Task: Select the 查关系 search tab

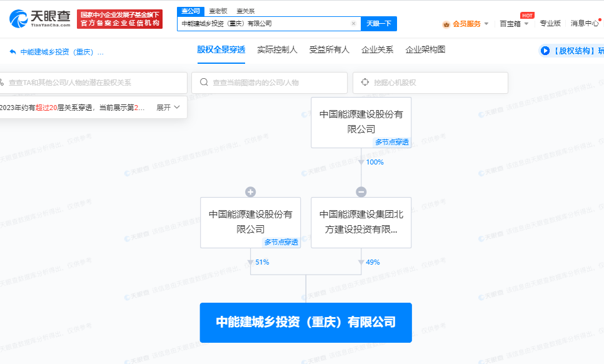Action: coord(245,11)
